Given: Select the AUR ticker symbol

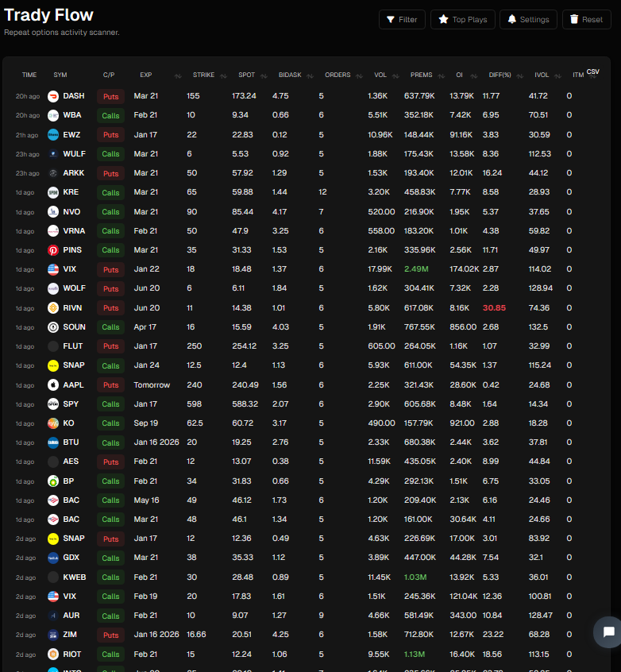Looking at the screenshot, I should point(71,616).
